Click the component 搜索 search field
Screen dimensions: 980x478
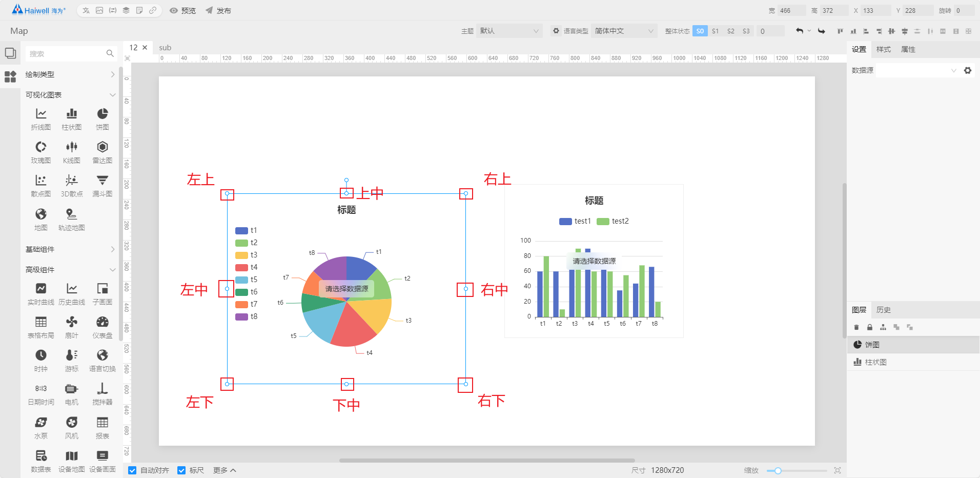[71, 54]
